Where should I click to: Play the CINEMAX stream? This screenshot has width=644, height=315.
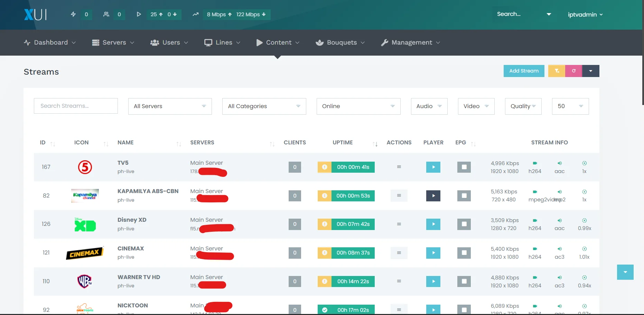pos(433,253)
